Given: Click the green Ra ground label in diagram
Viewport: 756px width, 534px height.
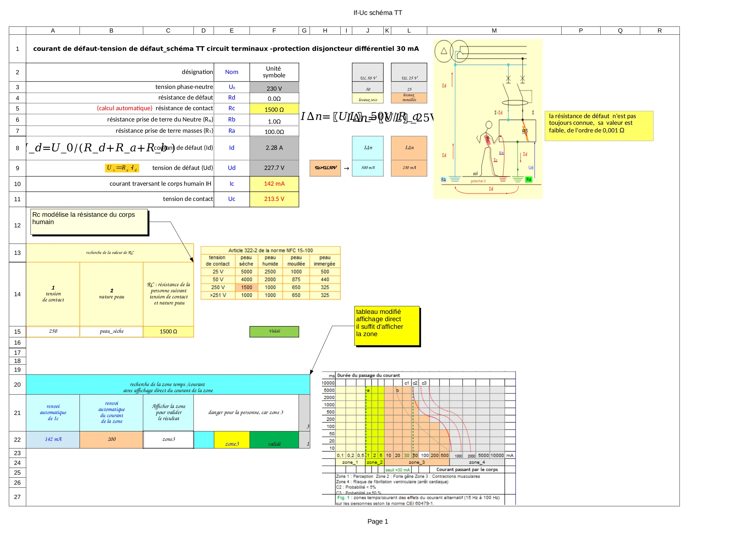Looking at the screenshot, I should tap(528, 179).
